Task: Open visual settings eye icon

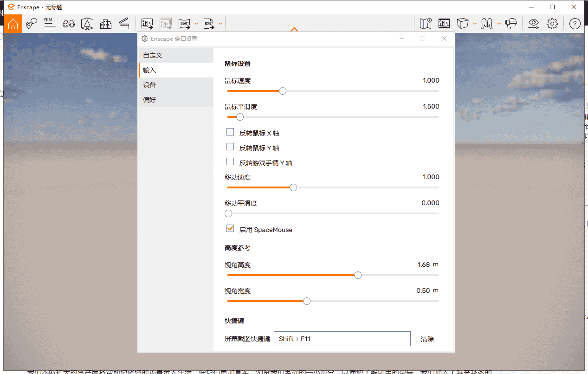Action: [534, 24]
